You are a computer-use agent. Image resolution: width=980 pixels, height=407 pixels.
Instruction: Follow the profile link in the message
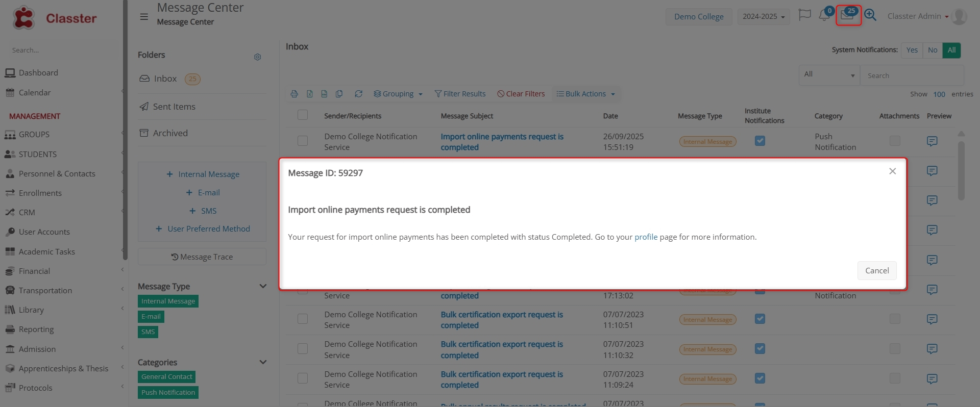(646, 237)
